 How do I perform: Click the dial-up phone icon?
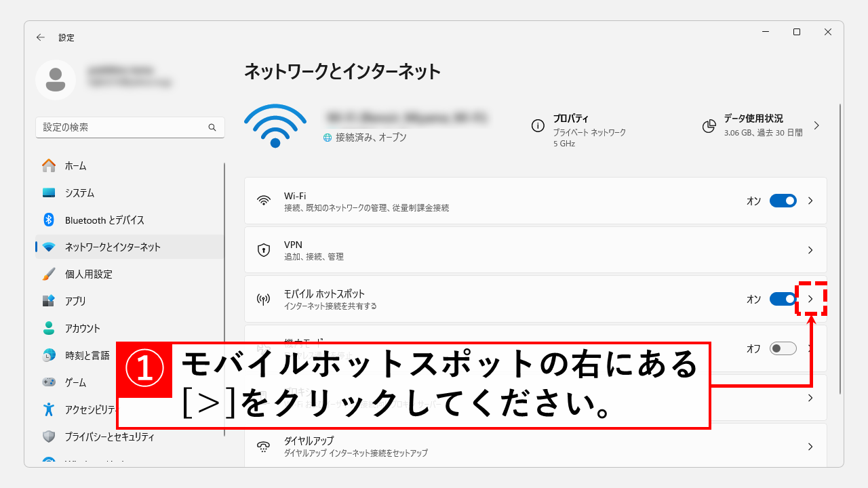pyautogui.click(x=264, y=447)
